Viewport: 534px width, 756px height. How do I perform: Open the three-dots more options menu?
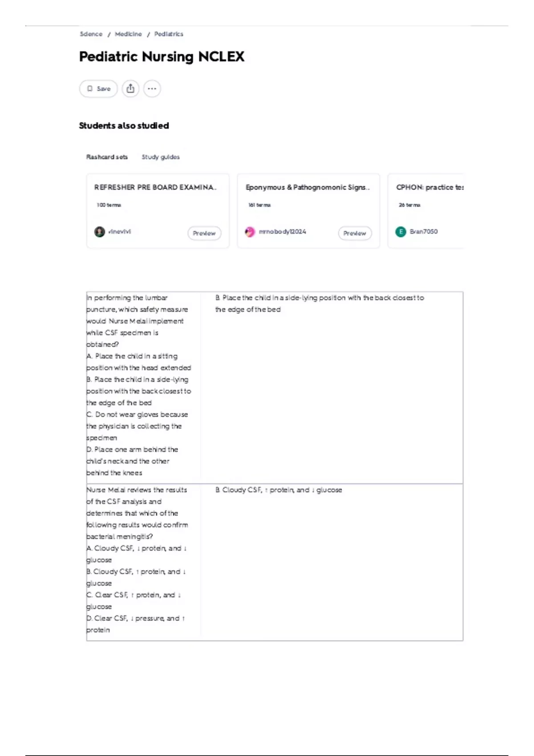[x=152, y=88]
